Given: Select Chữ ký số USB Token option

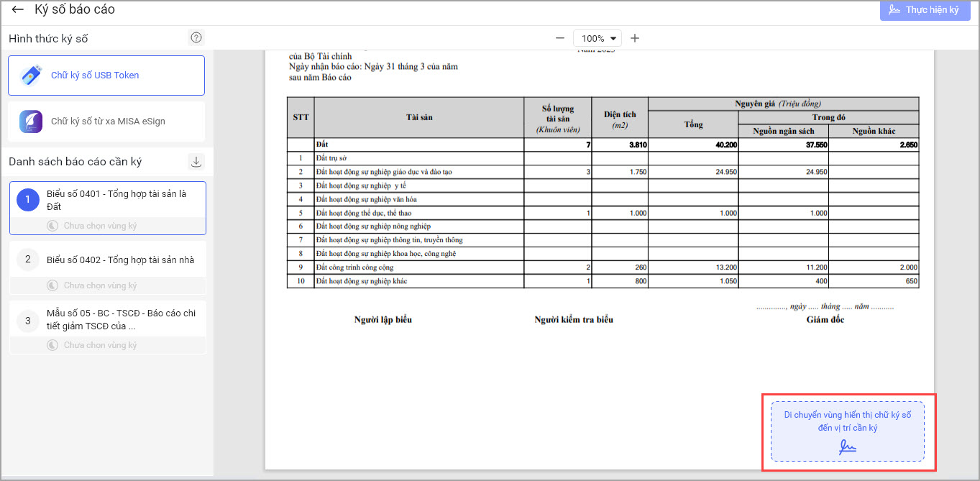Looking at the screenshot, I should pos(106,75).
